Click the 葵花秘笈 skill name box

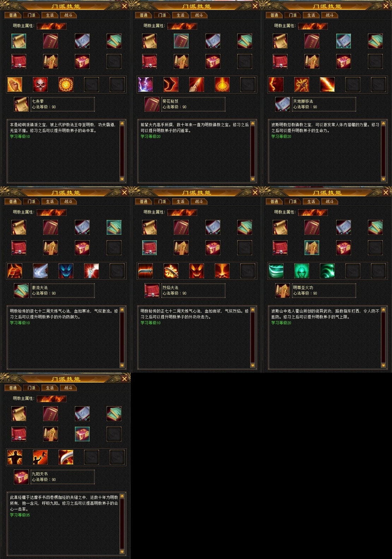(x=193, y=104)
